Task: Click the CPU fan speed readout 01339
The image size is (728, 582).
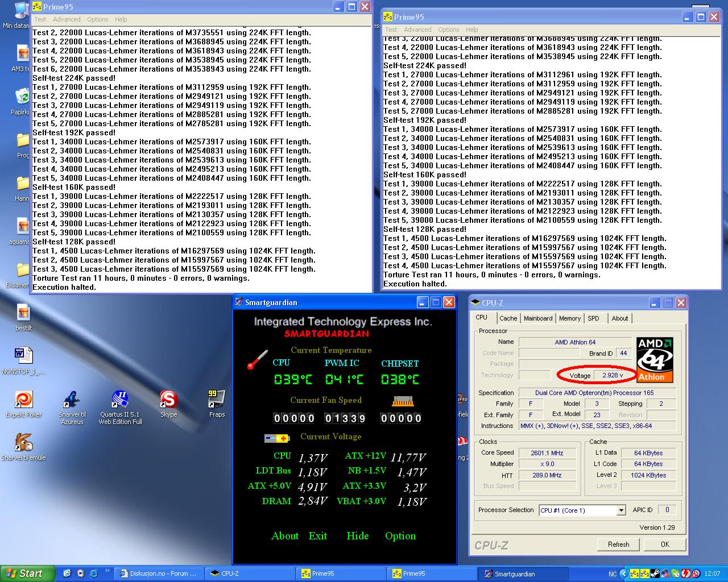Action: point(345,418)
